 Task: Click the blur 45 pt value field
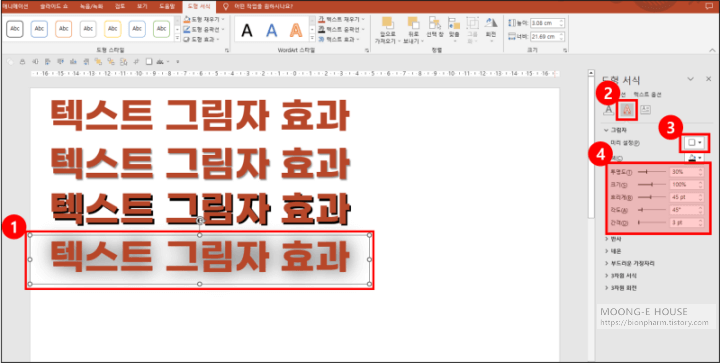tap(683, 197)
